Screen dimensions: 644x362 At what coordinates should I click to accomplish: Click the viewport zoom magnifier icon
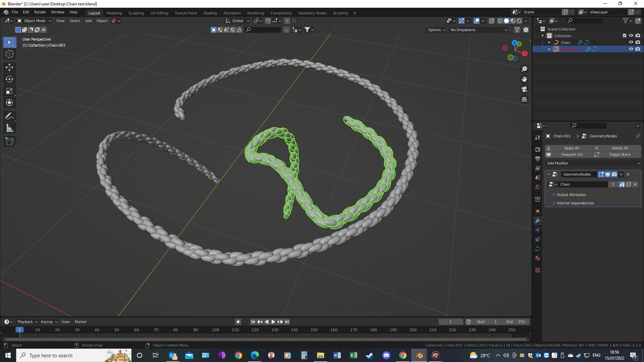[x=524, y=69]
